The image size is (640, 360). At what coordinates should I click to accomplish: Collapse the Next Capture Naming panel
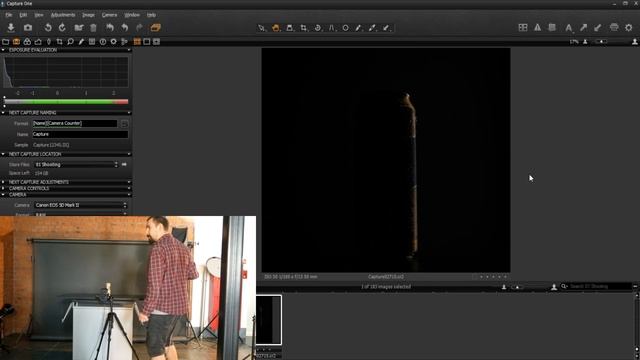tap(3, 113)
